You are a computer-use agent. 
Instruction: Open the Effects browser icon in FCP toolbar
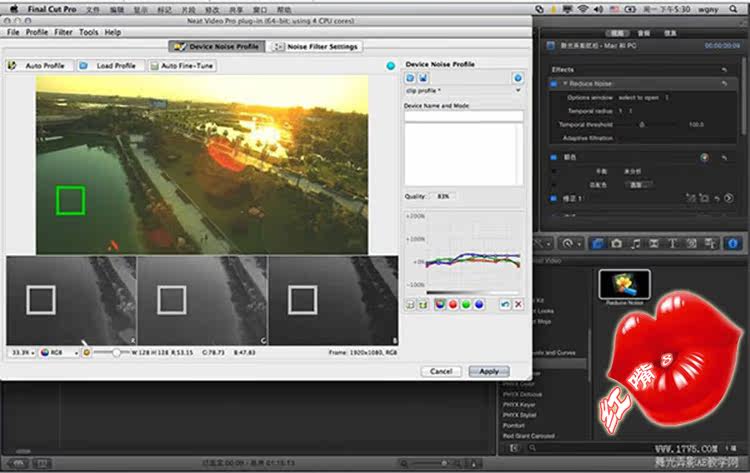(597, 243)
